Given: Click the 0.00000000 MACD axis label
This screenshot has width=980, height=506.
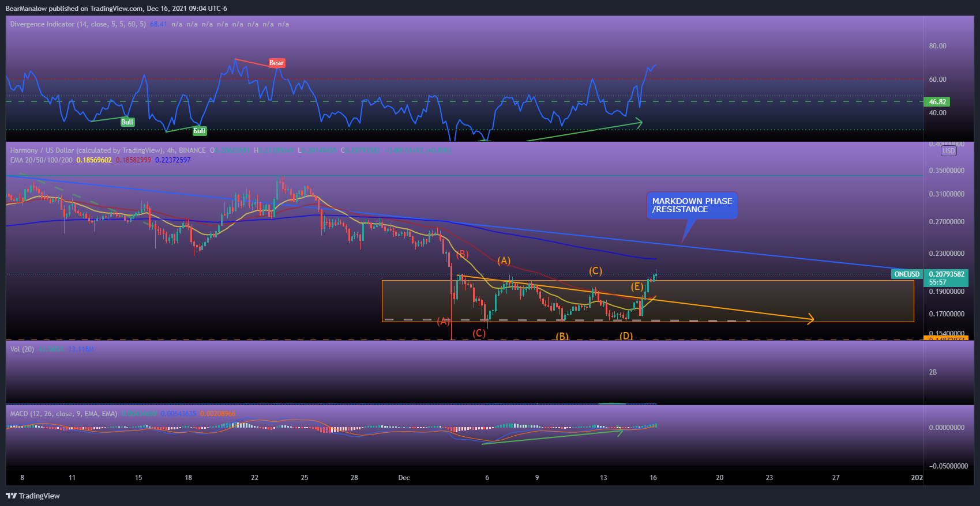Looking at the screenshot, I should [947, 428].
